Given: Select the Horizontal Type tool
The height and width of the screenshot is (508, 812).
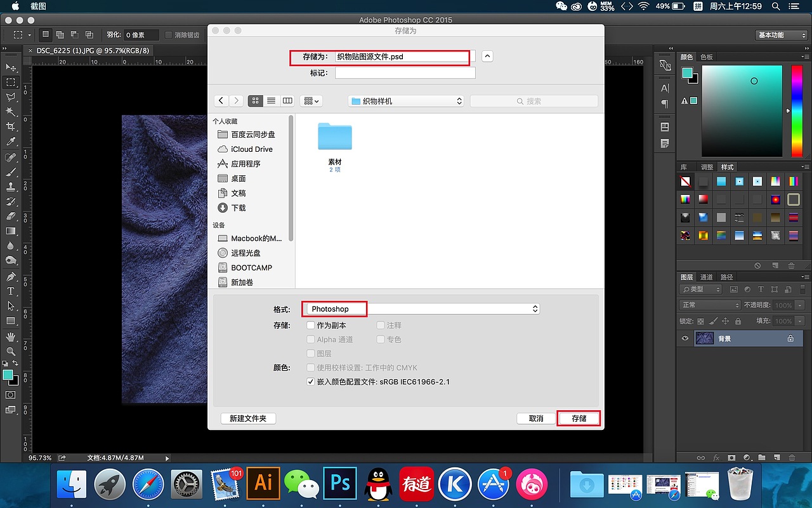Looking at the screenshot, I should click(x=11, y=291).
